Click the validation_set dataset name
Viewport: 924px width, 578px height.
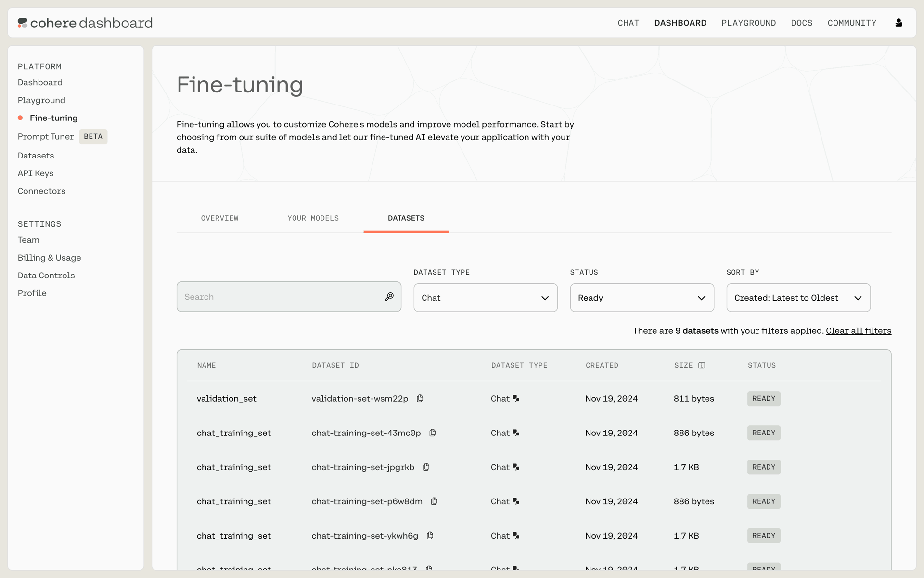pos(226,398)
